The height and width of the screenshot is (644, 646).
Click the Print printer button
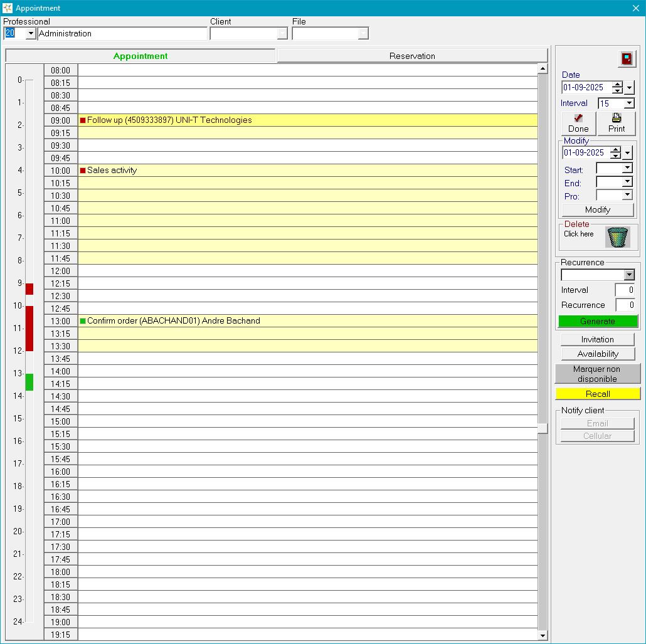pyautogui.click(x=616, y=123)
